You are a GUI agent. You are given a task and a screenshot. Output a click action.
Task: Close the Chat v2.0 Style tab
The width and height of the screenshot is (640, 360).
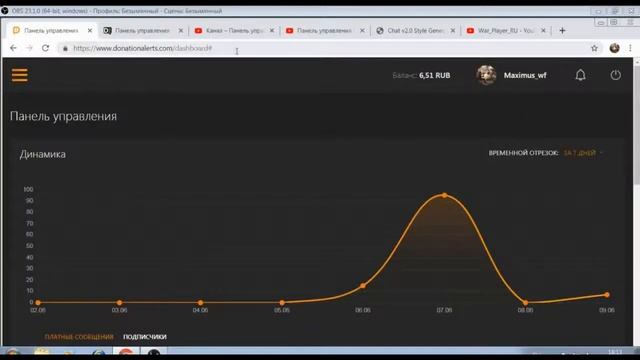453,31
